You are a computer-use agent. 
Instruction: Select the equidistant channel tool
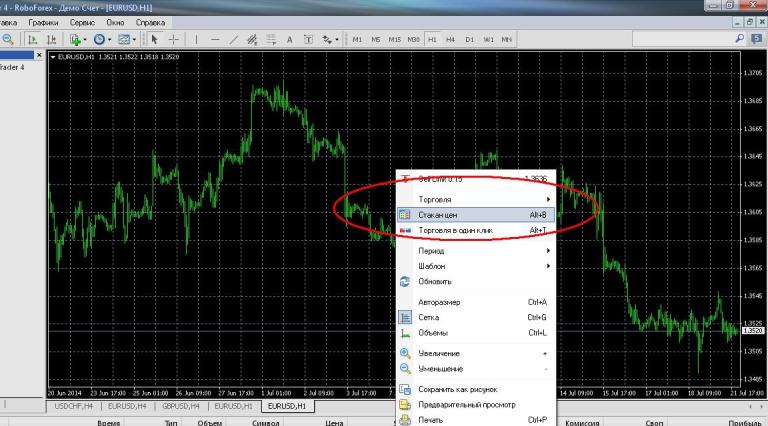252,39
